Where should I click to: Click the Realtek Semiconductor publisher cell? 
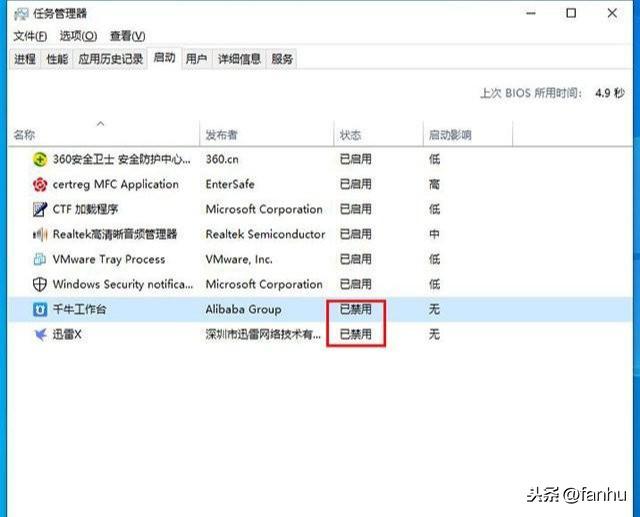[265, 234]
